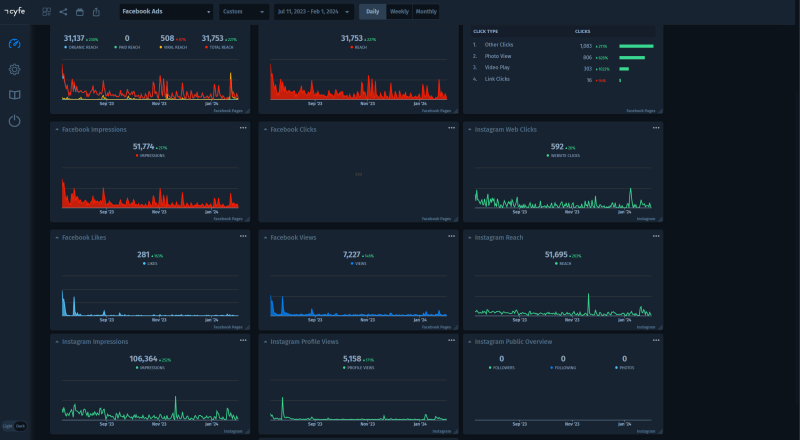Image resolution: width=800 pixels, height=440 pixels.
Task: Open the share dashboard icon
Action: click(63, 12)
